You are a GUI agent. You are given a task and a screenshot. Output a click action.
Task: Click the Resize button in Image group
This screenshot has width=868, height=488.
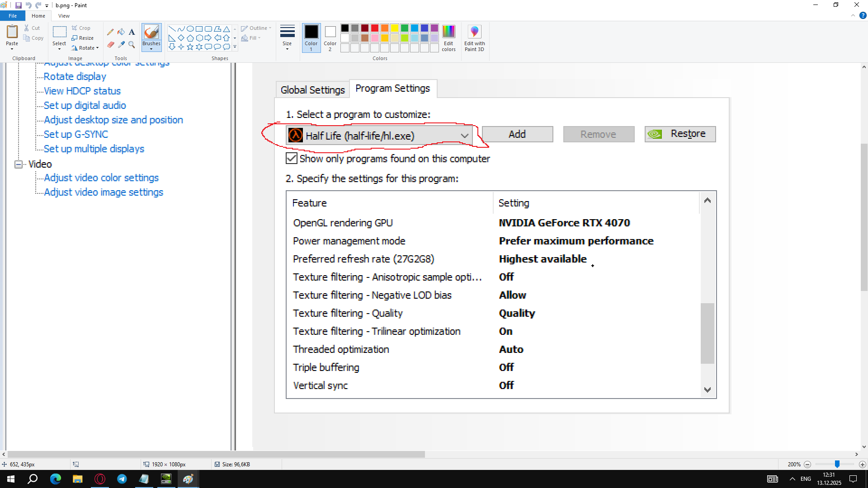[x=83, y=38]
